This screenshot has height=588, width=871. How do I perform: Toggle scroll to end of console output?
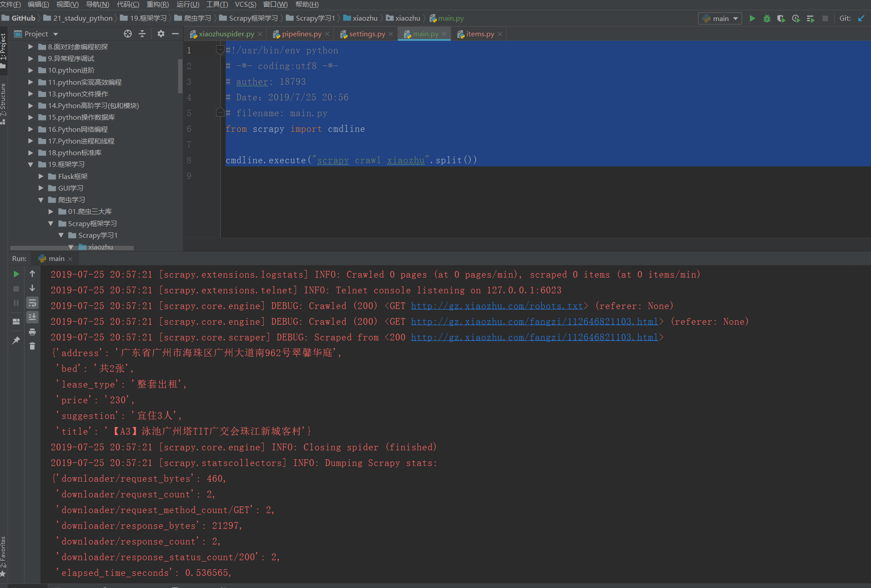[x=32, y=317]
